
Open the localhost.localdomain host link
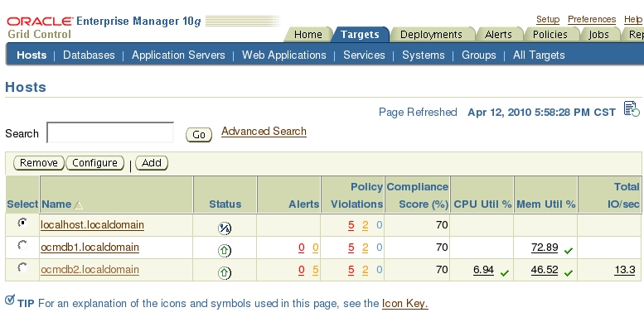tap(92, 225)
